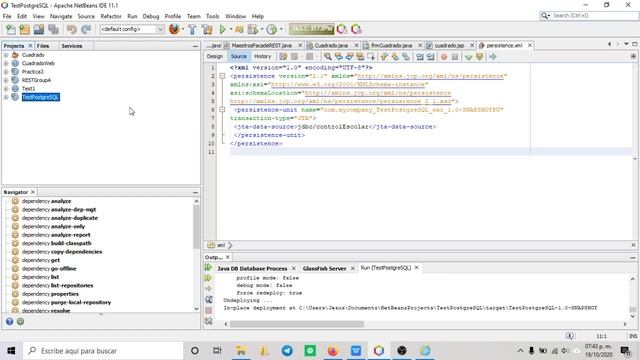Close the persistence.xml editor tab
The height and width of the screenshot is (360, 640).
point(530,45)
